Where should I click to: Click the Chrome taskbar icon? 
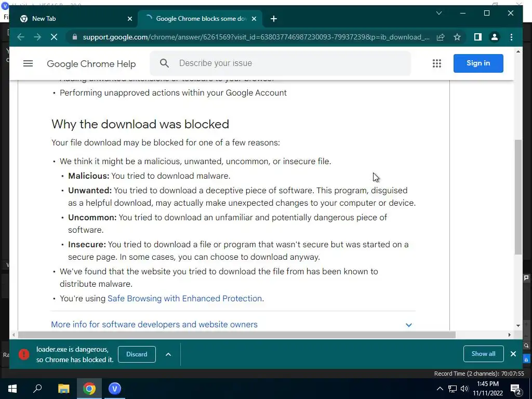pos(89,389)
